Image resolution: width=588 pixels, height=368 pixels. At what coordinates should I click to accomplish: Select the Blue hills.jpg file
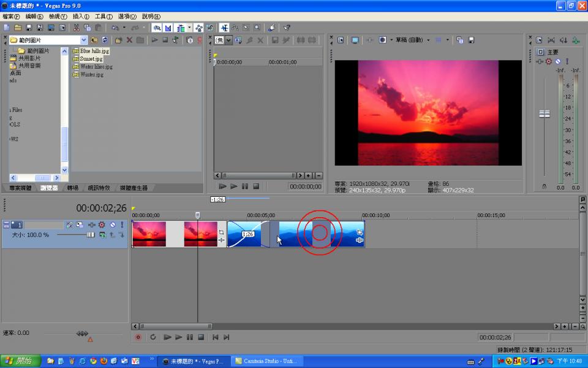[x=94, y=51]
